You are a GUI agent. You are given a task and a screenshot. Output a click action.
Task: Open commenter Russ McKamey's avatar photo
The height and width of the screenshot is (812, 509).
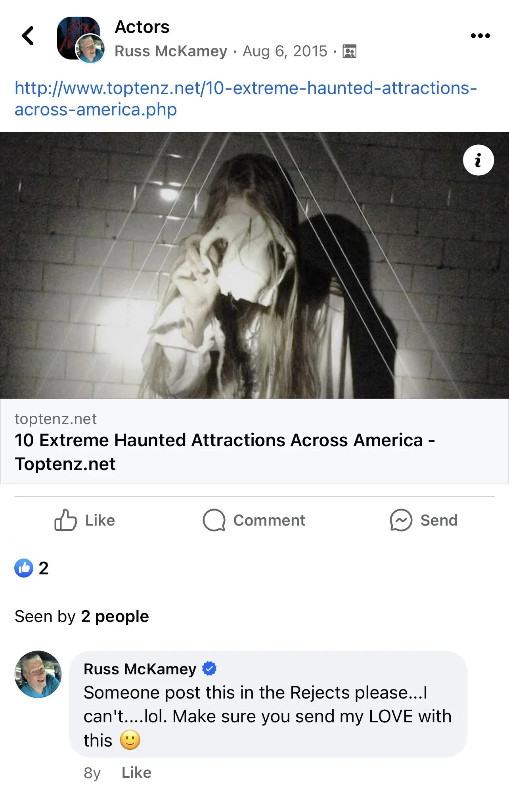point(38,674)
